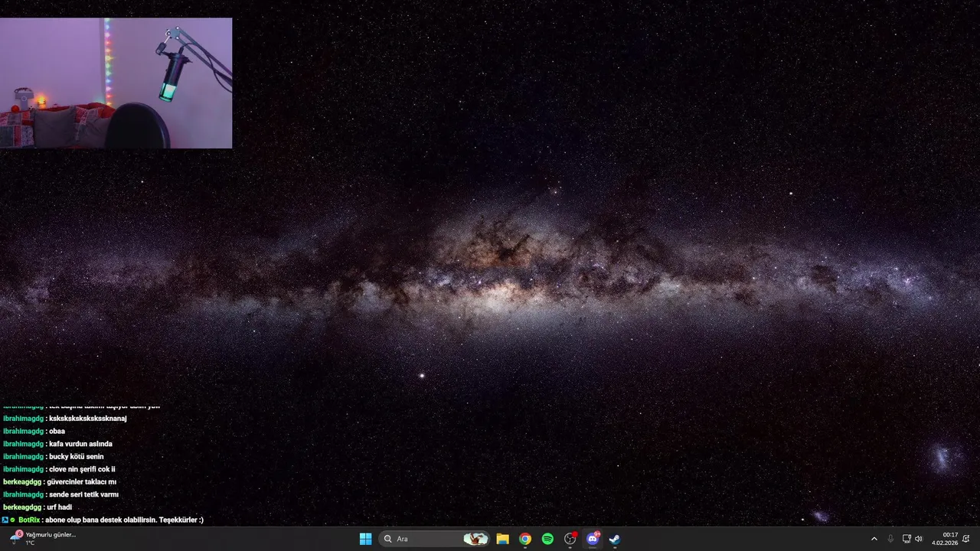Click chat message 'ksksksksksksksssknanaj'
Viewport: 980px width, 551px height.
(x=88, y=419)
